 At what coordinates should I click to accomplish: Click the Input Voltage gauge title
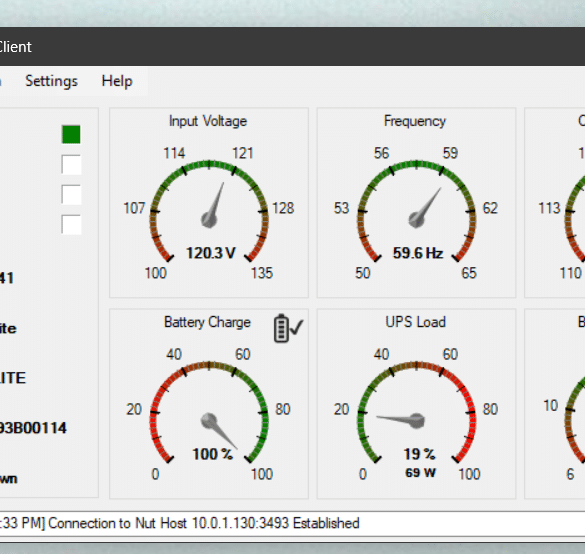pyautogui.click(x=208, y=121)
